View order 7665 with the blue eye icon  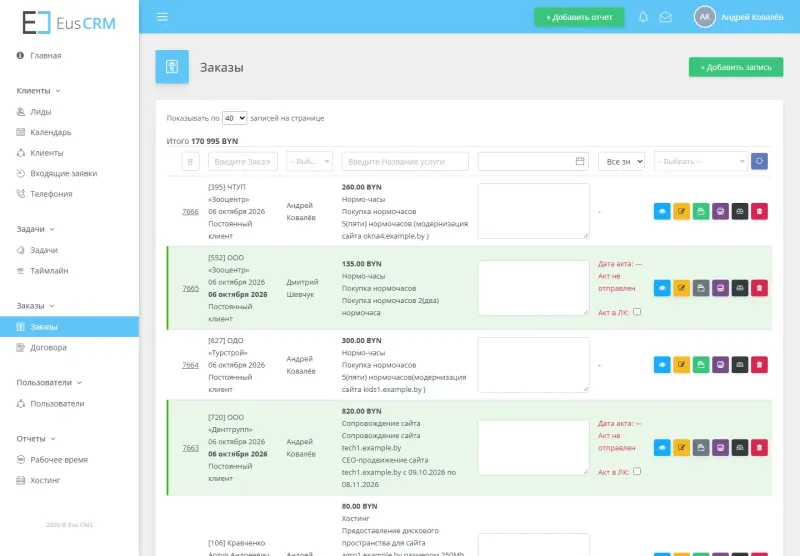pyautogui.click(x=662, y=288)
